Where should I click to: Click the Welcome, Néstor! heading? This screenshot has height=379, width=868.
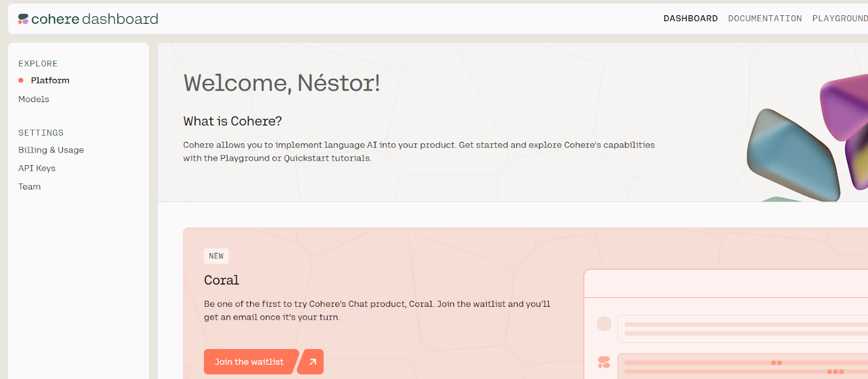pyautogui.click(x=282, y=83)
